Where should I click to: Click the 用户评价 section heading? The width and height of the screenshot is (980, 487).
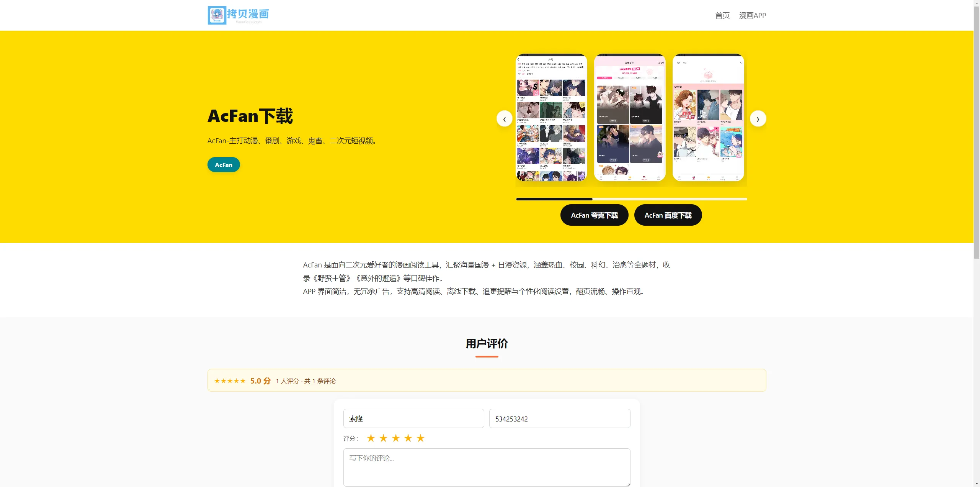487,343
